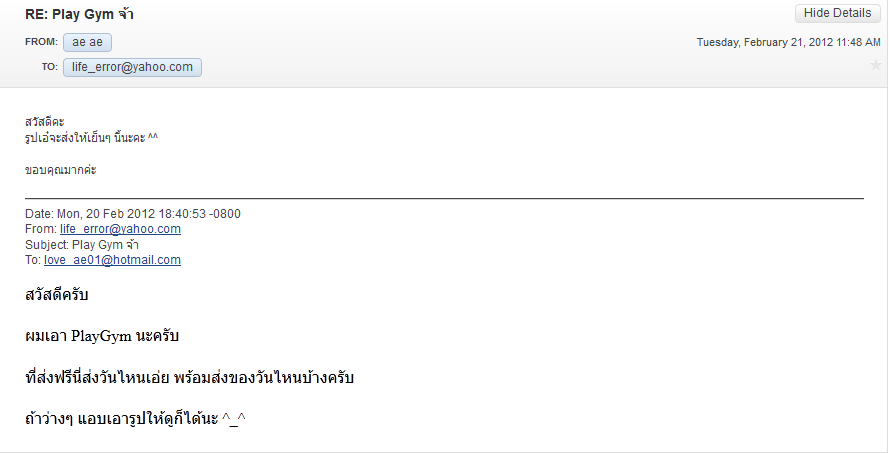Screen dimensions: 889x453
Task: Select the life_error@yahoo.com recipient chip
Action: 132,67
